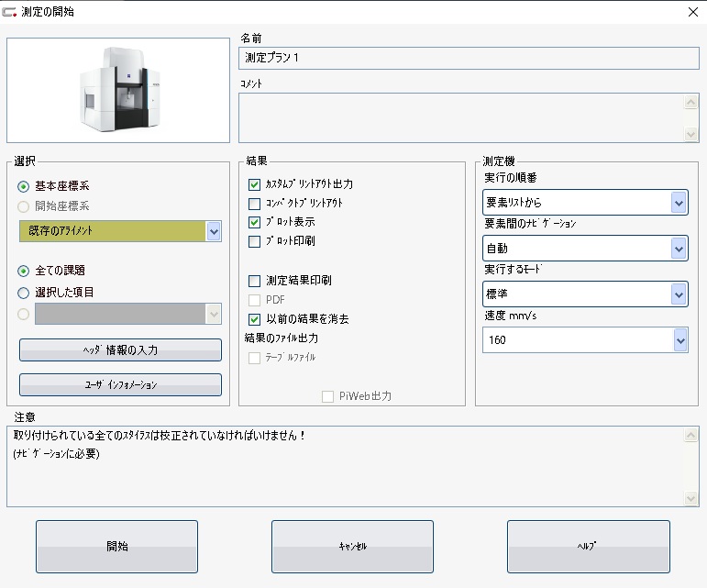
Task: Select the radio button beside the gray dropdown
Action: 24,314
